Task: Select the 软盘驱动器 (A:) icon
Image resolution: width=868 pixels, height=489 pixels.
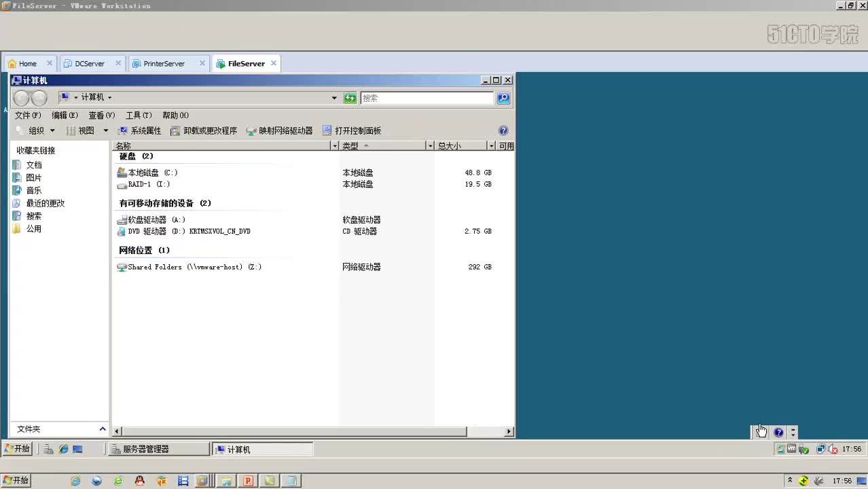Action: pos(122,220)
